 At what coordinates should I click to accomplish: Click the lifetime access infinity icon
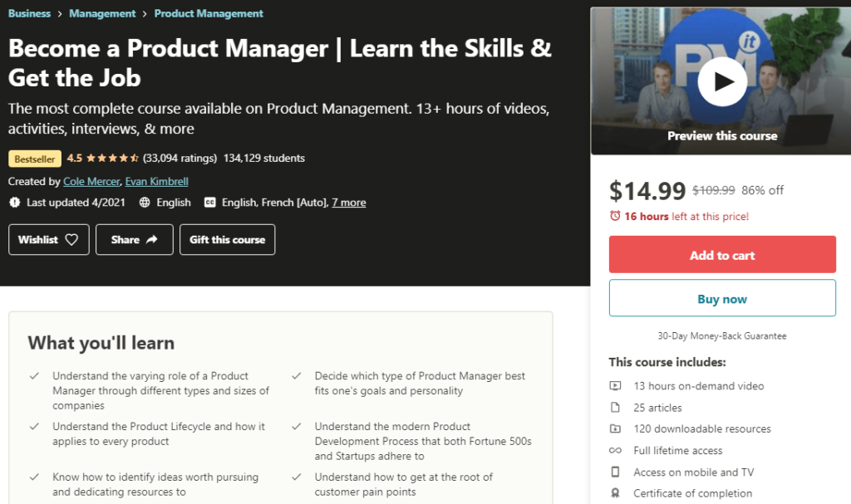(x=615, y=451)
